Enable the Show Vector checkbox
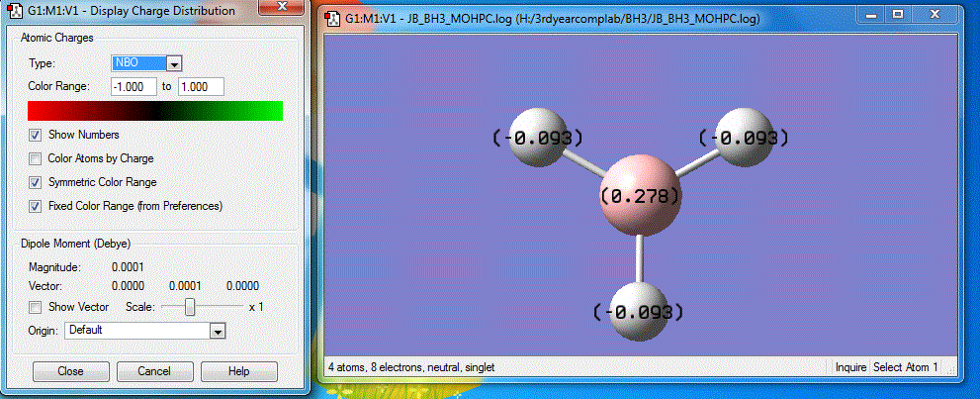The width and height of the screenshot is (980, 399). coord(36,307)
